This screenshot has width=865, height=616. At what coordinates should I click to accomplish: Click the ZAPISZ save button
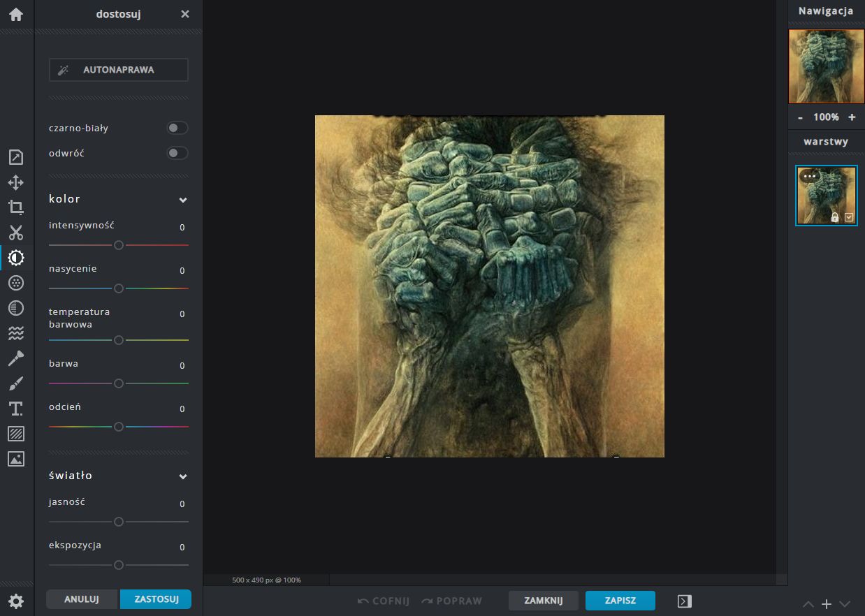620,601
